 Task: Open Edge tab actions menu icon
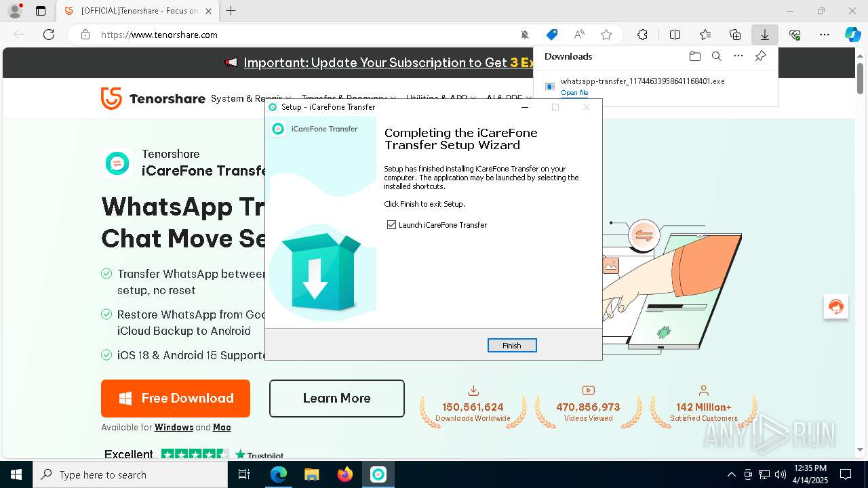(x=41, y=11)
